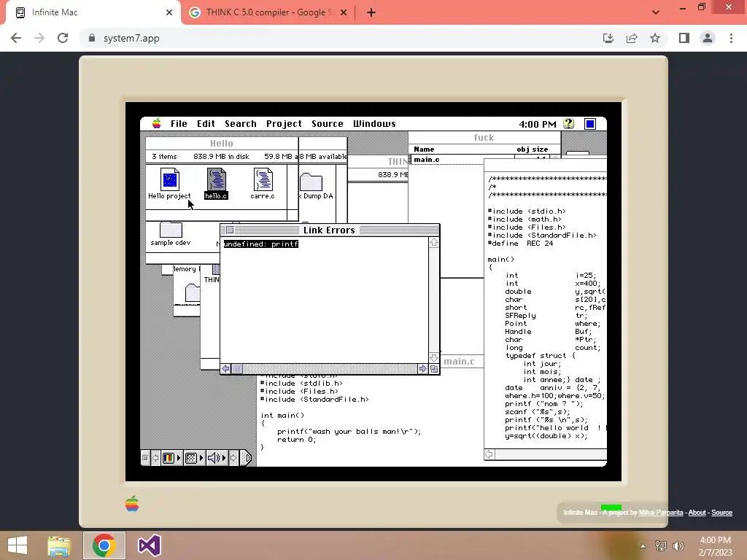747x560 pixels.
Task: Click '#define REC 24' in main.c window
Action: [520, 244]
